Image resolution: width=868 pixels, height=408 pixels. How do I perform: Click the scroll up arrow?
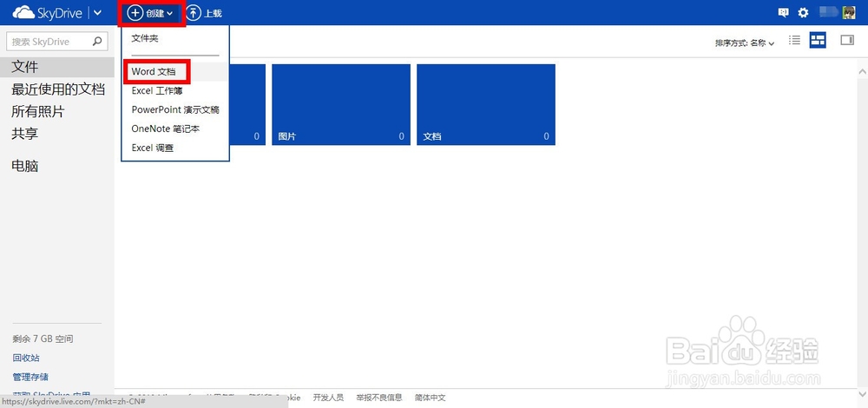(x=862, y=71)
